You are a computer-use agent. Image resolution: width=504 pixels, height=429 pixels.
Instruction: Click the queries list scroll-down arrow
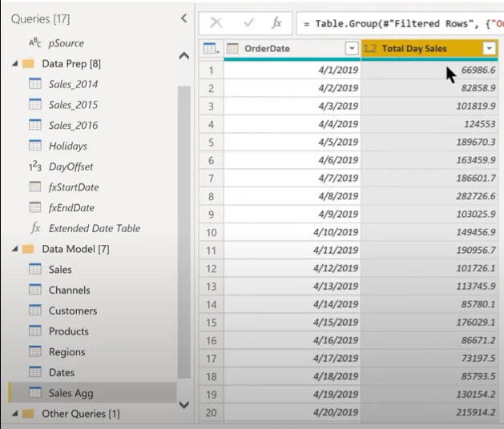[x=183, y=404]
